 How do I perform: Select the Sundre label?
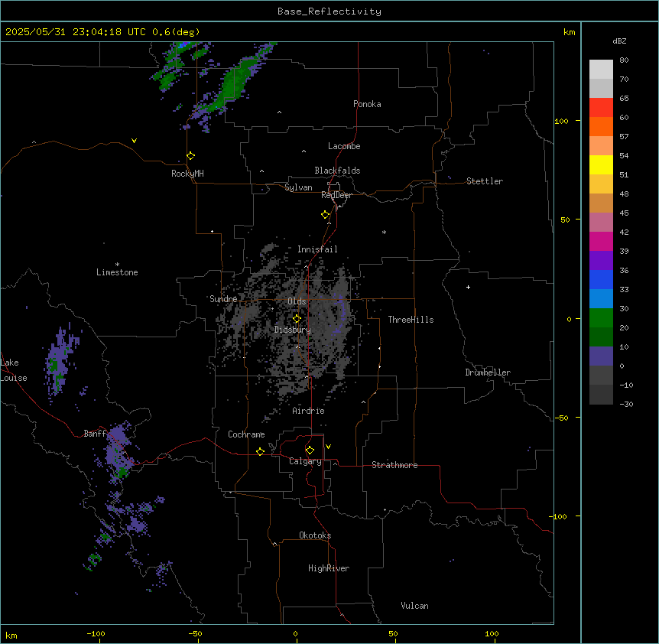coord(223,299)
